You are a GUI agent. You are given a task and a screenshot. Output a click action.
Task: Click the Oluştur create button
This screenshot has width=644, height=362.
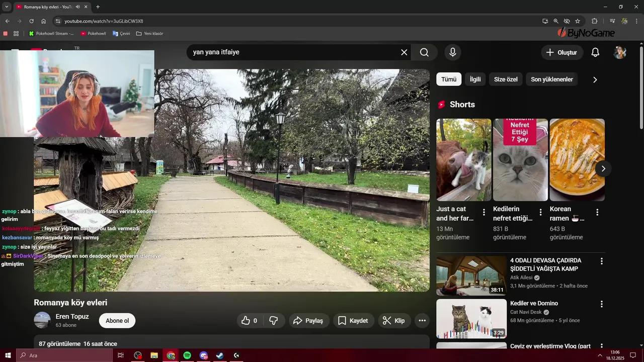click(x=562, y=52)
